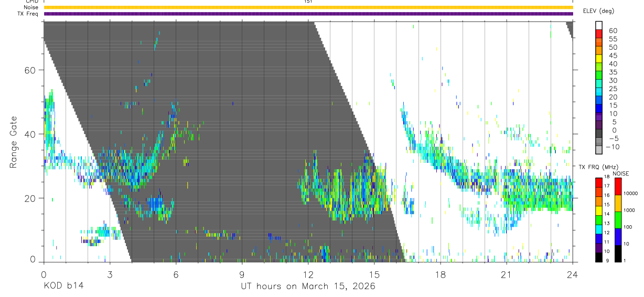Click the "100" value in the NOISE legend
Screen dimensions: 644x297
(628, 227)
